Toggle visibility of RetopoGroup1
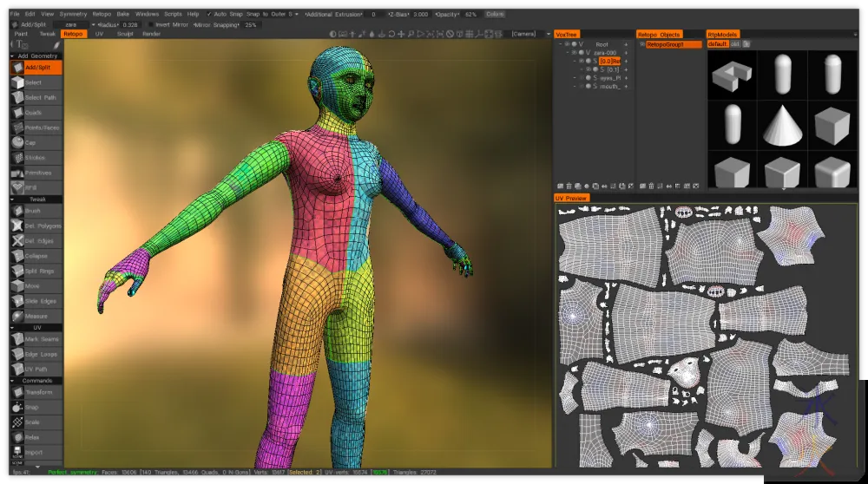This screenshot has width=868, height=484. [x=642, y=44]
